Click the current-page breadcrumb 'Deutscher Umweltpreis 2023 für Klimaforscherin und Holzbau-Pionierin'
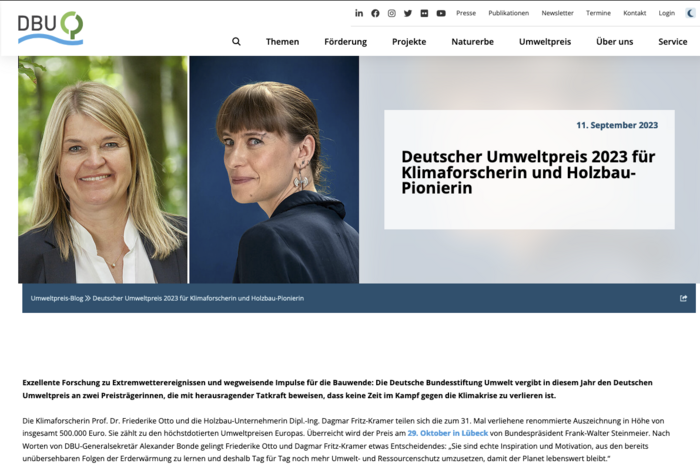Screen dimensions: 700x467 point(198,298)
